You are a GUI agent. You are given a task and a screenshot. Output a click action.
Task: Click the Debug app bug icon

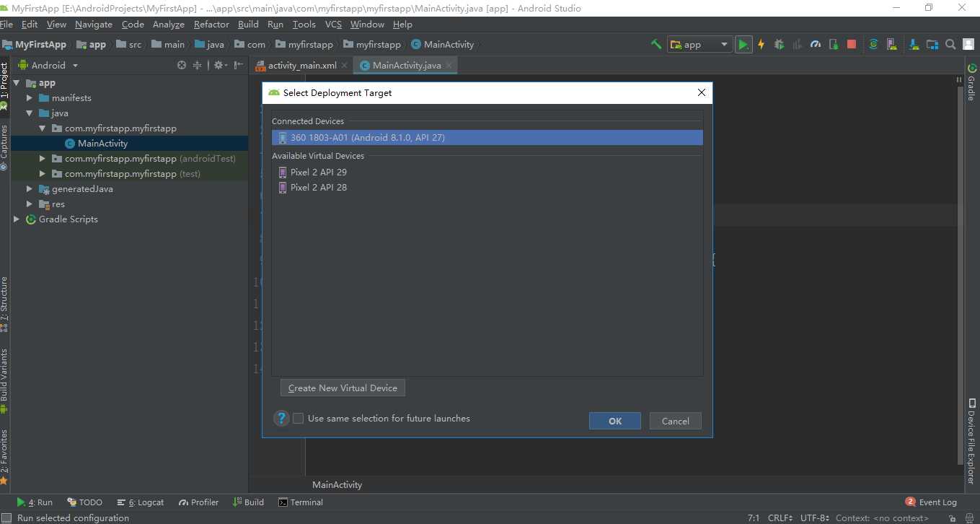(x=779, y=44)
